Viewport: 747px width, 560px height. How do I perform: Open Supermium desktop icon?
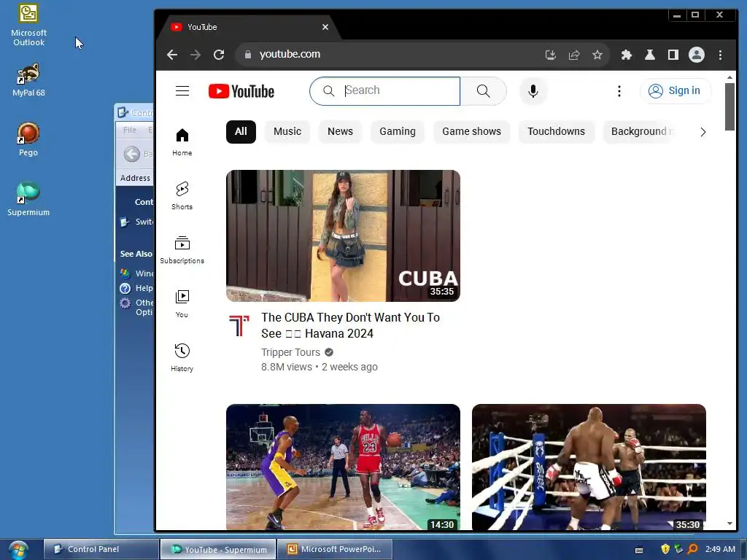click(28, 199)
